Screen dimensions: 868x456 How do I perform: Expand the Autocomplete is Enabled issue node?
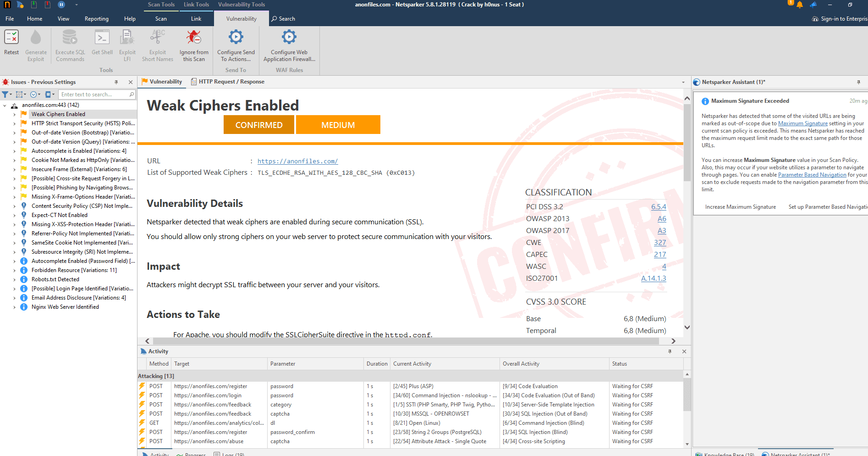point(14,151)
